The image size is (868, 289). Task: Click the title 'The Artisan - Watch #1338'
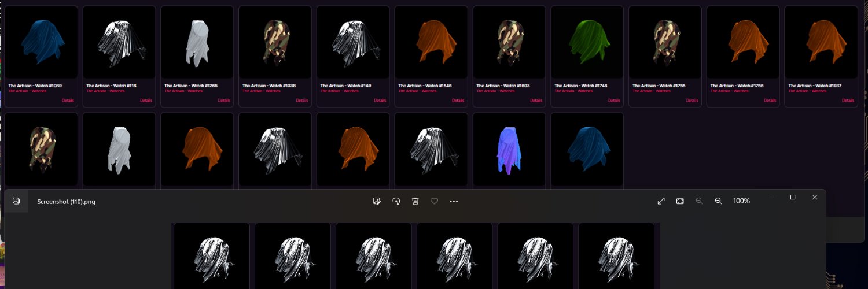point(269,86)
